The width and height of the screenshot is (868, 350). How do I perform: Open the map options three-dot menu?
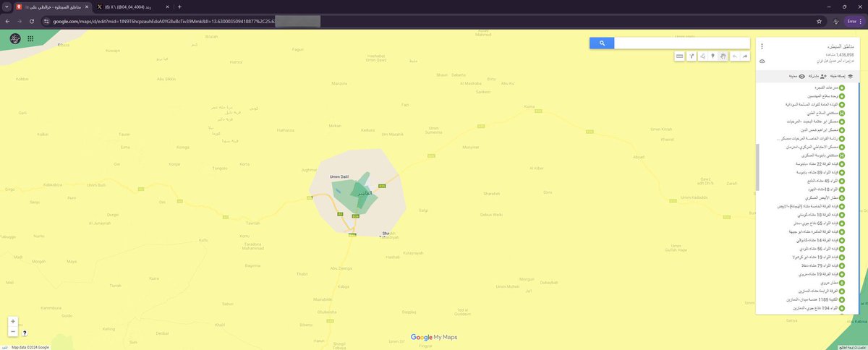click(x=762, y=46)
